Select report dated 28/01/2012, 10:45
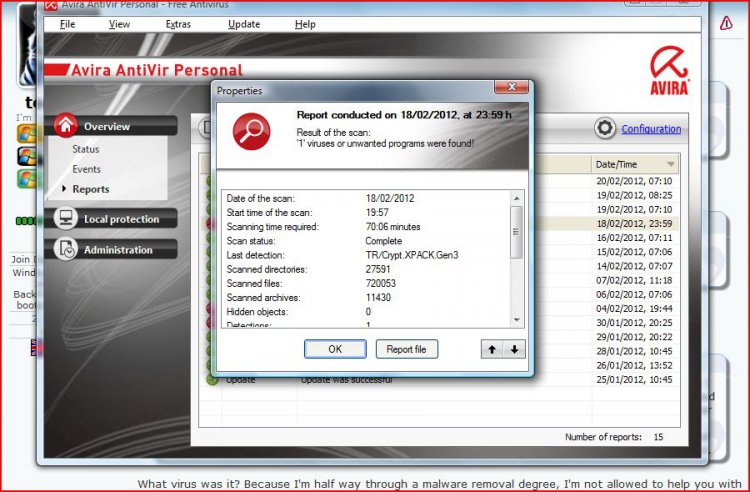 [x=634, y=351]
